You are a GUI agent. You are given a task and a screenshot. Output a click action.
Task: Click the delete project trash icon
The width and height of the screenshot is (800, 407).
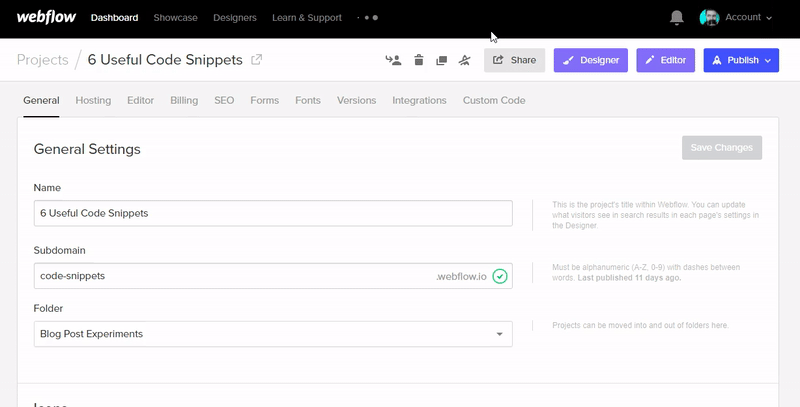418,60
